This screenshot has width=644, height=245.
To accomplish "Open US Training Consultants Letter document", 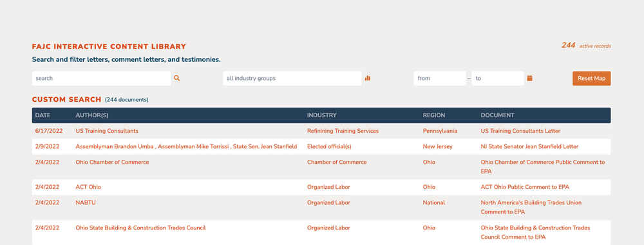I will tap(520, 131).
